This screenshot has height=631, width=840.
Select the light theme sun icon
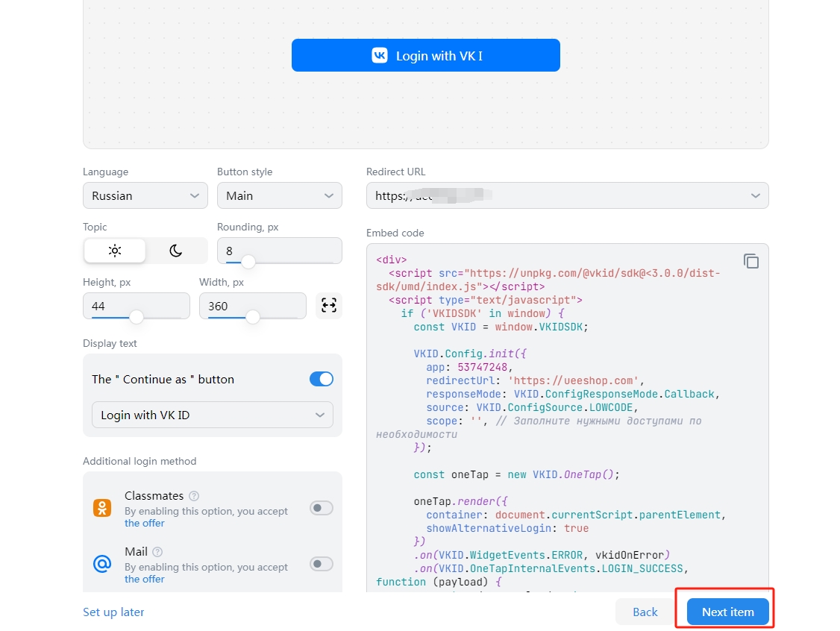115,250
